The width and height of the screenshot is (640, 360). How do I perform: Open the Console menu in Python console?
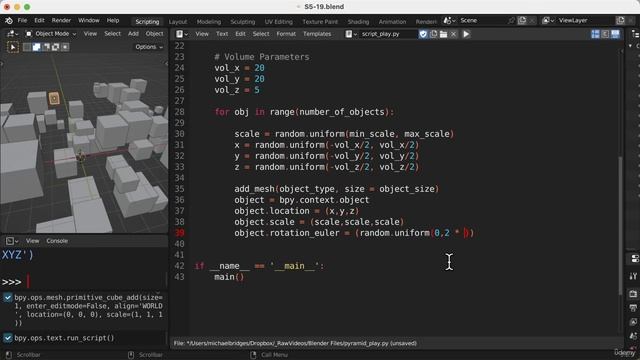coord(57,241)
